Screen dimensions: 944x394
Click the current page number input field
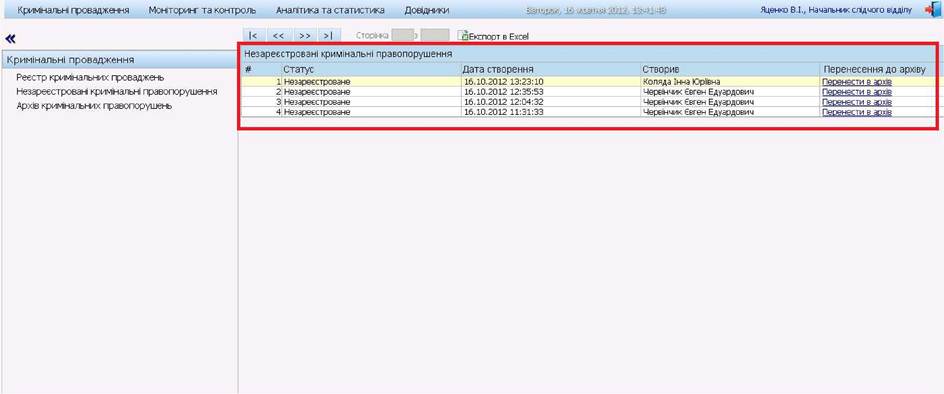coord(402,36)
